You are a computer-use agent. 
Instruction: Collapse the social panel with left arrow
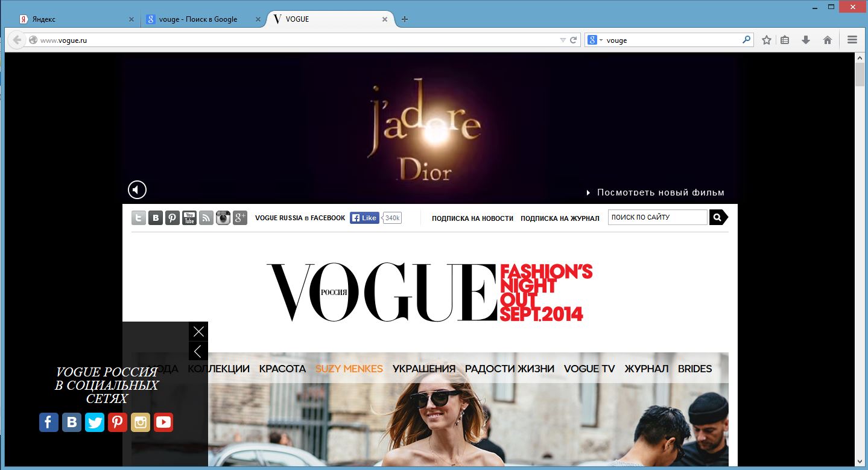(x=198, y=351)
